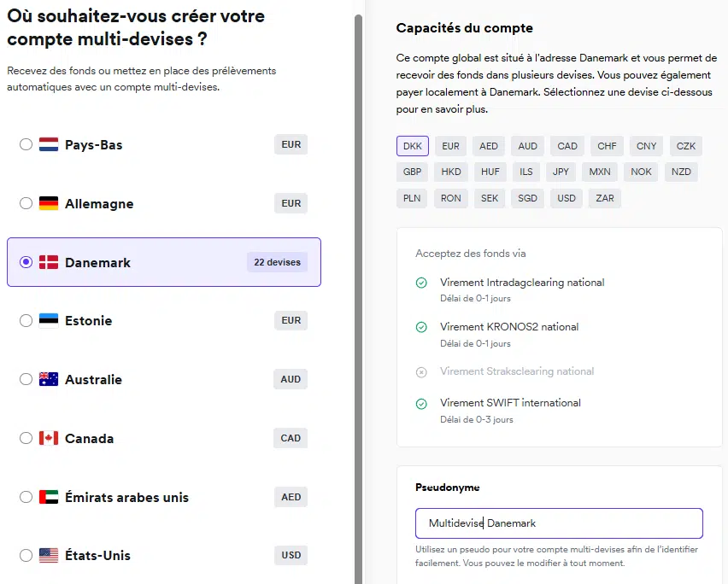The image size is (728, 584).
Task: Select the USD currency
Action: tap(566, 198)
